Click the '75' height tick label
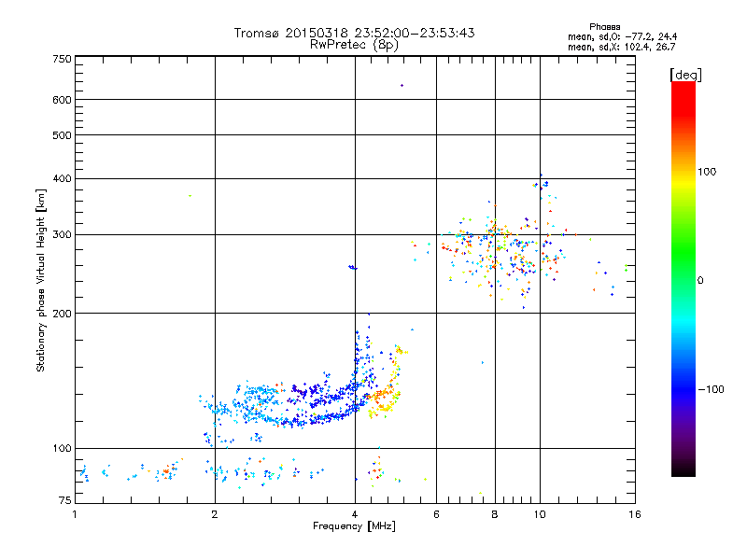This screenshot has height=560, width=747. [x=65, y=500]
